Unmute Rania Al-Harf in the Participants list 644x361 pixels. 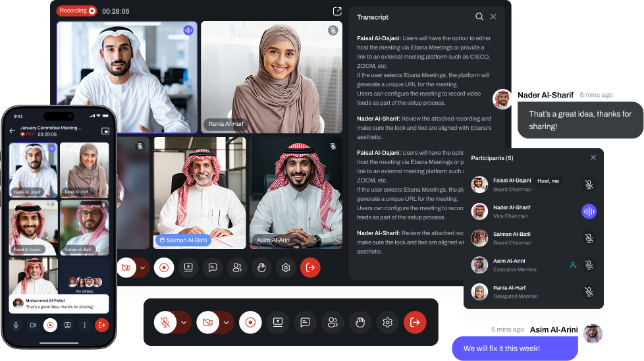(x=589, y=292)
